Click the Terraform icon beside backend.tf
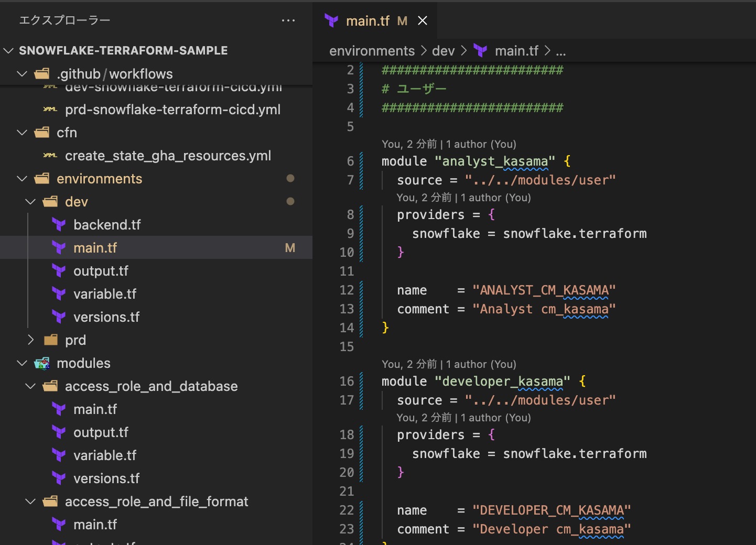 (59, 225)
